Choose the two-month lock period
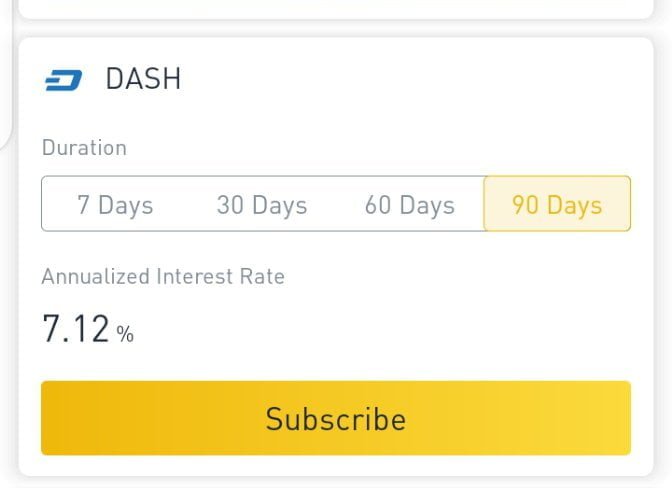Screen dimensions: 672x488 pyautogui.click(x=409, y=205)
